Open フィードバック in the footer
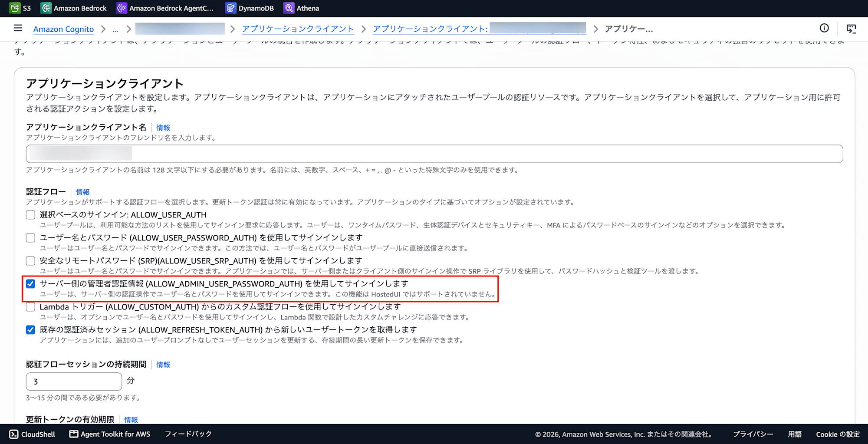Image resolution: width=868 pixels, height=444 pixels. pyautogui.click(x=188, y=434)
